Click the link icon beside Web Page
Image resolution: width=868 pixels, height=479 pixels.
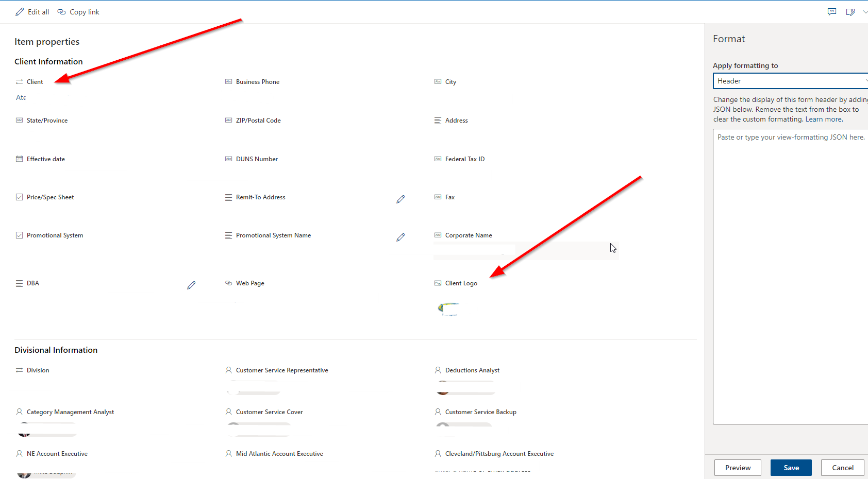[228, 283]
